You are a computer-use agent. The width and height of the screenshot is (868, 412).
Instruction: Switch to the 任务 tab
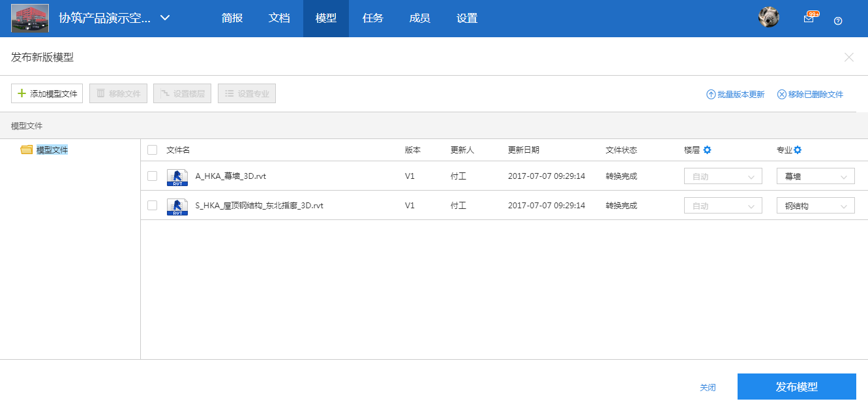coord(372,18)
